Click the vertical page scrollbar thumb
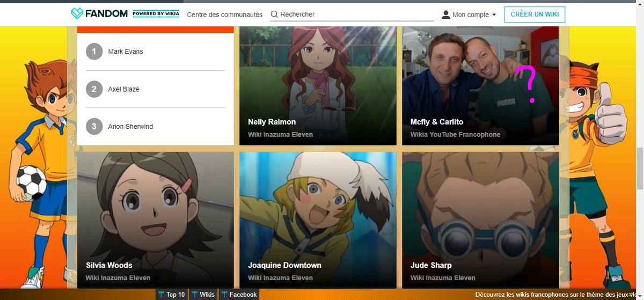Image resolution: width=644 pixels, height=300 pixels. 639,169
